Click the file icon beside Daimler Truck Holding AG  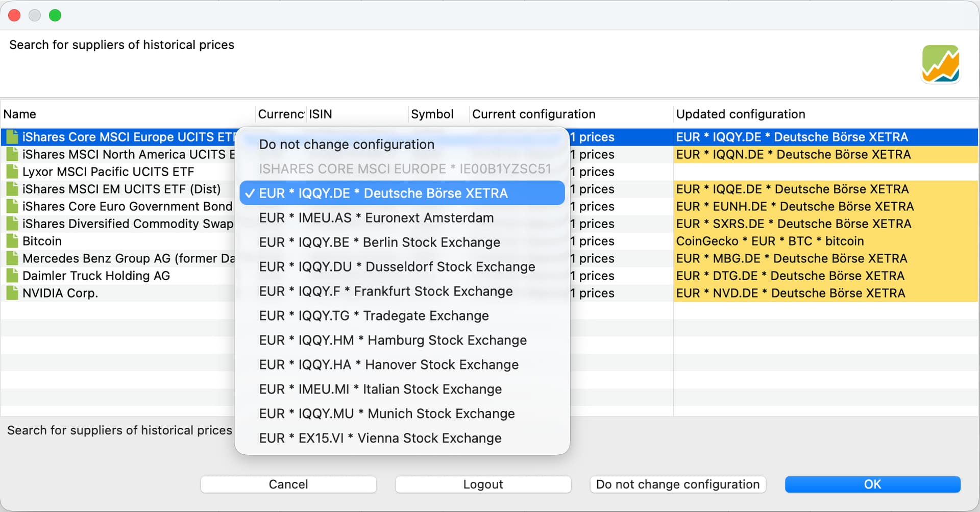[x=12, y=276]
